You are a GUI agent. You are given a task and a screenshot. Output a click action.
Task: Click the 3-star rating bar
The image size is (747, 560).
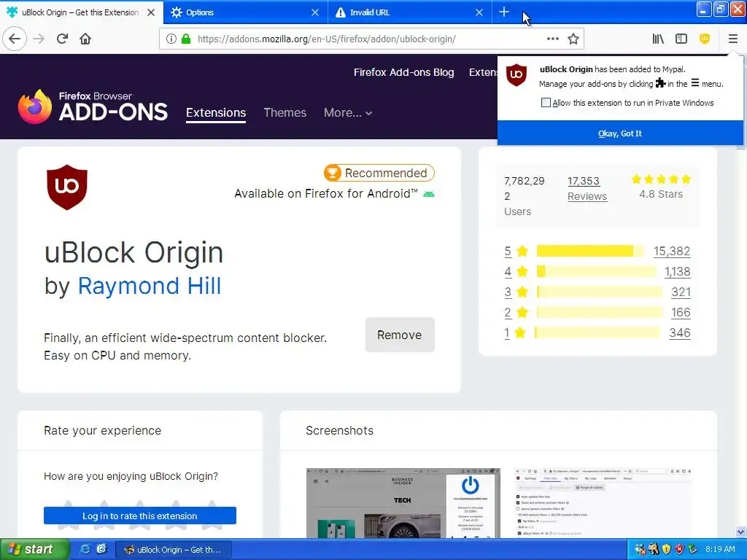600,292
